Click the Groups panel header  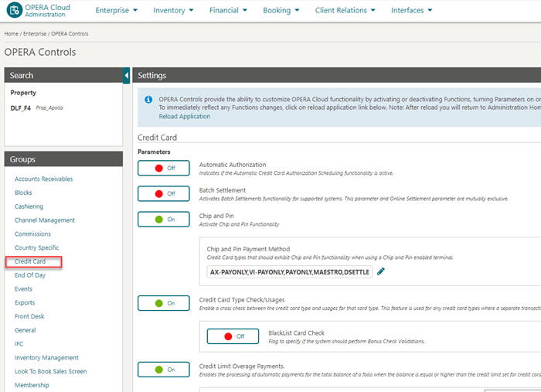[63, 159]
